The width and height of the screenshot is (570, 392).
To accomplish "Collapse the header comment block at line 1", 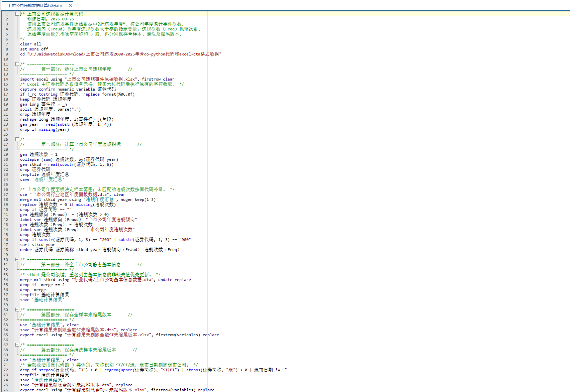I will 17,14.
